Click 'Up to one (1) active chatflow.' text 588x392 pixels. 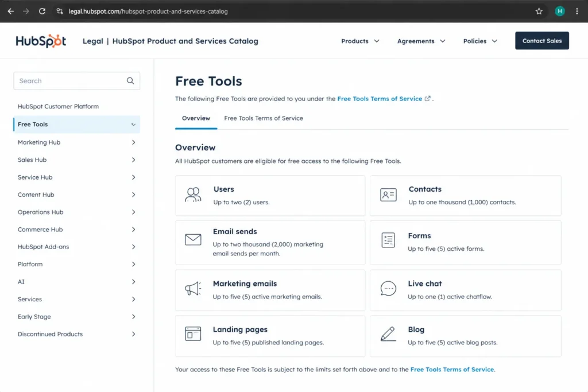click(450, 296)
